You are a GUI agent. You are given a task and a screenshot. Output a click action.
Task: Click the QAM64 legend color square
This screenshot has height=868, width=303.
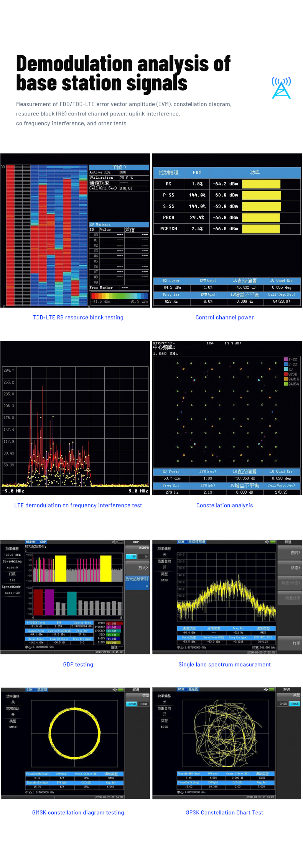click(286, 384)
